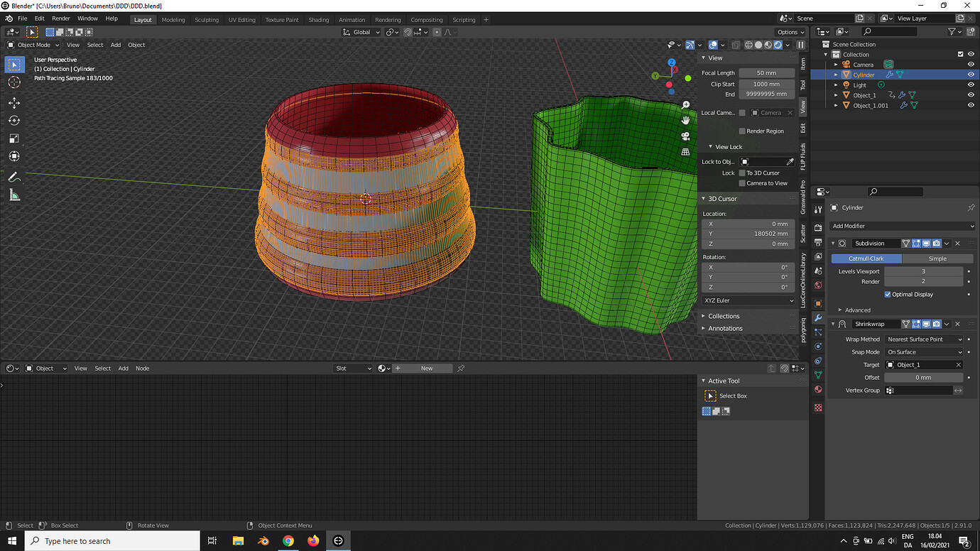Switch to Shading workspace tab

coord(319,20)
